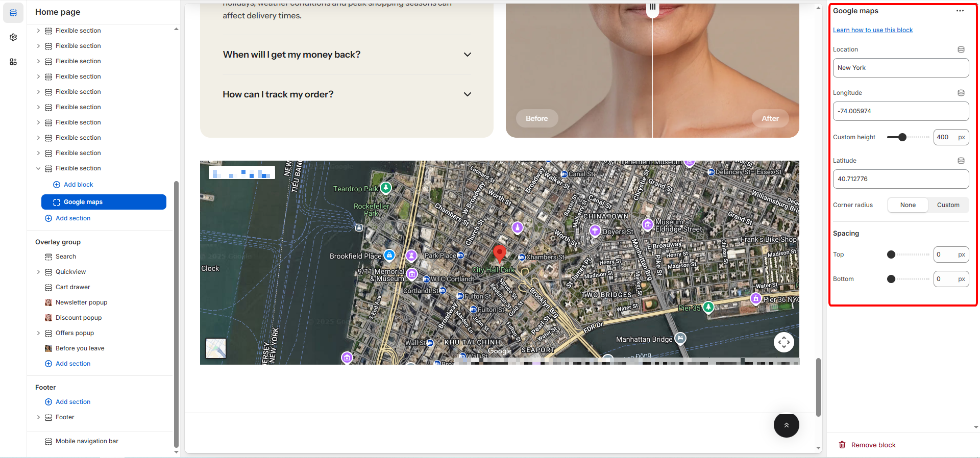Click the map camera controls button
This screenshot has width=980, height=458.
(x=783, y=342)
